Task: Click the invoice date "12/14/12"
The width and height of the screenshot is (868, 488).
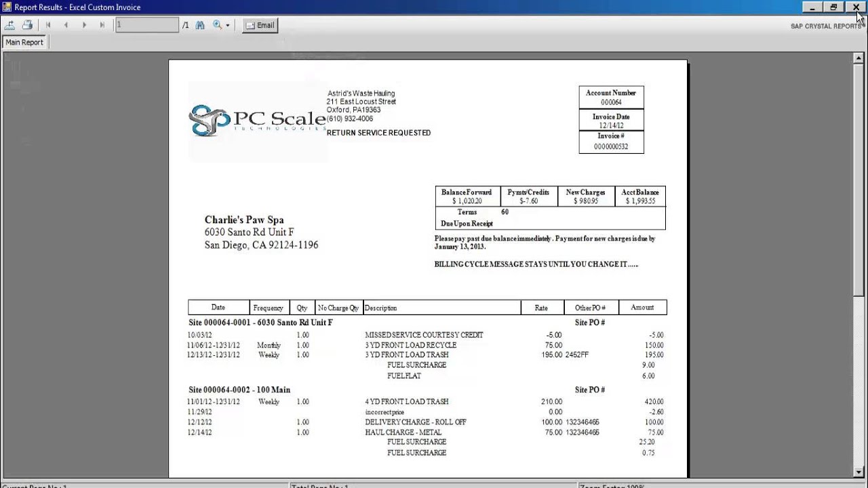Action: (611, 125)
